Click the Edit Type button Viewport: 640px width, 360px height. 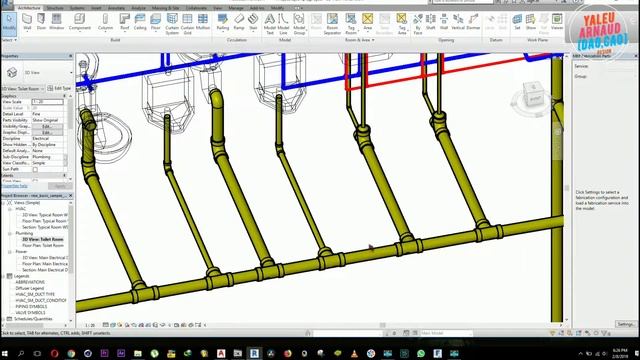click(59, 88)
